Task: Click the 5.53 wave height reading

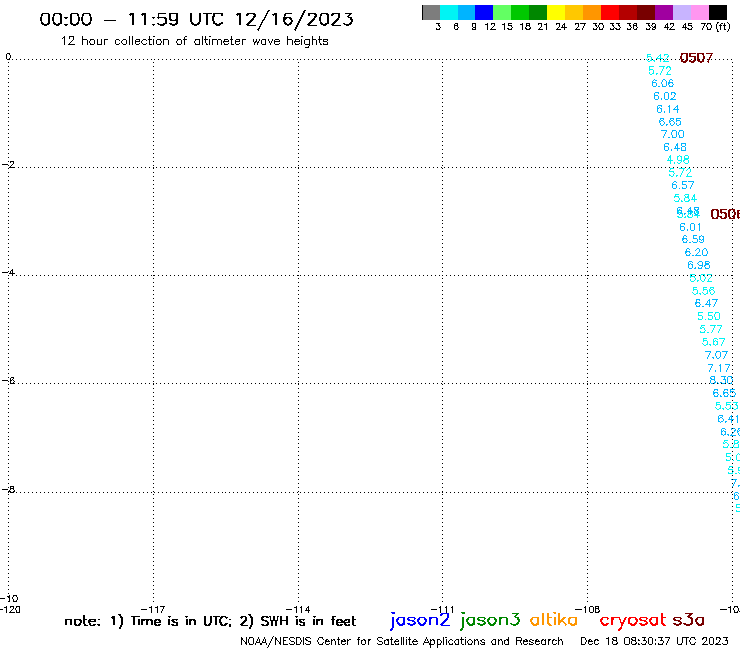Action: tap(727, 406)
